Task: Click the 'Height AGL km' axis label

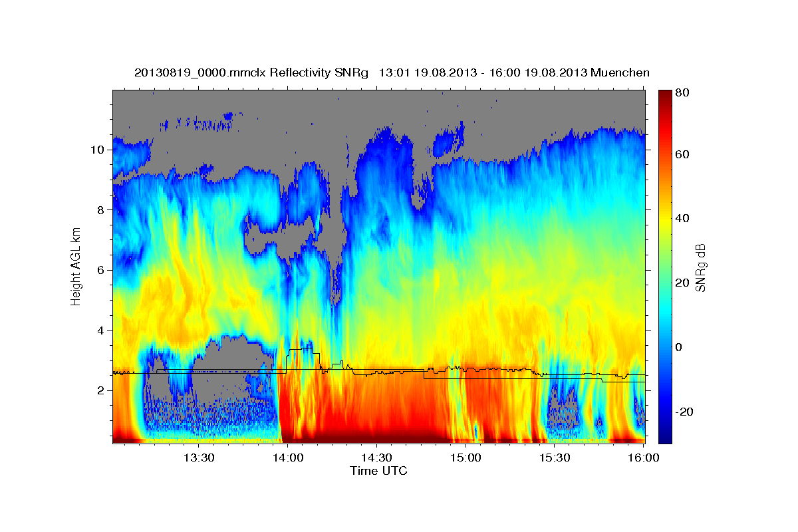Action: click(x=76, y=266)
